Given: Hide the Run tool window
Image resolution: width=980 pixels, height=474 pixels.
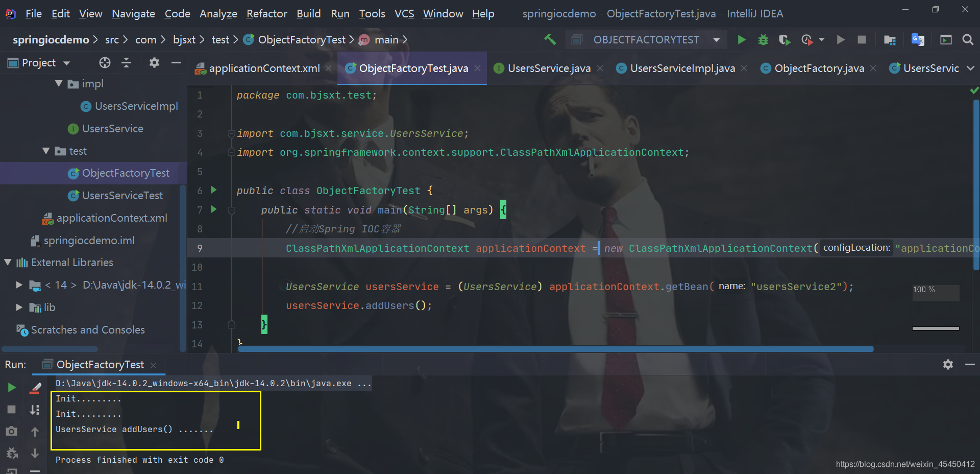Looking at the screenshot, I should coord(970,364).
